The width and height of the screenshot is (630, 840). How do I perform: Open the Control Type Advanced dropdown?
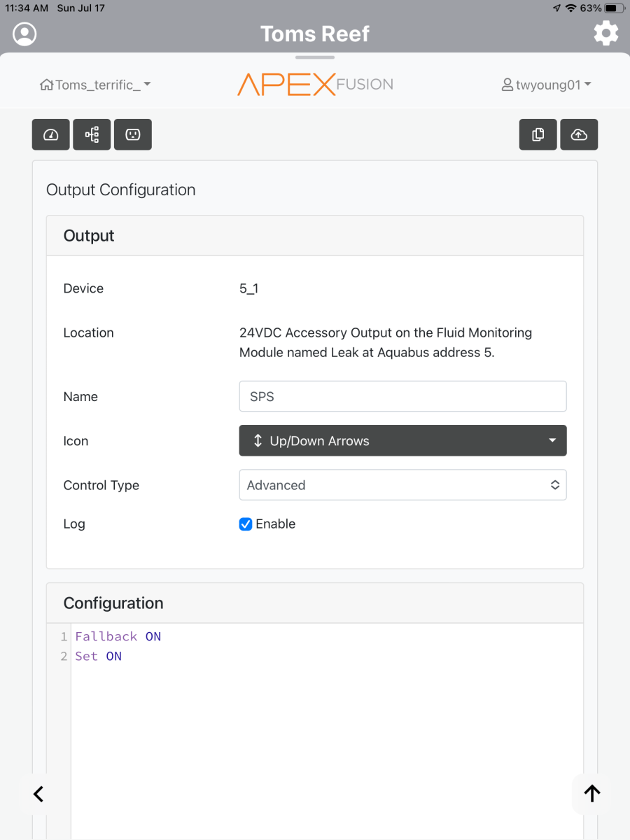(402, 485)
